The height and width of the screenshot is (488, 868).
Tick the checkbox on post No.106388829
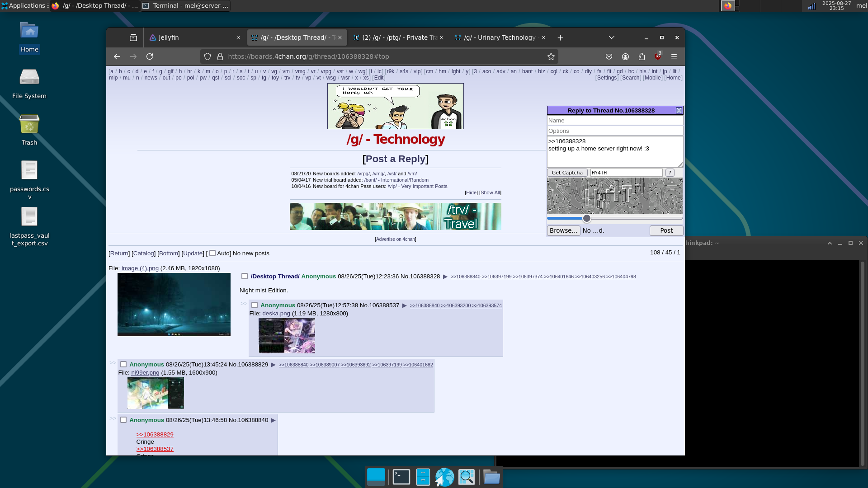click(123, 364)
